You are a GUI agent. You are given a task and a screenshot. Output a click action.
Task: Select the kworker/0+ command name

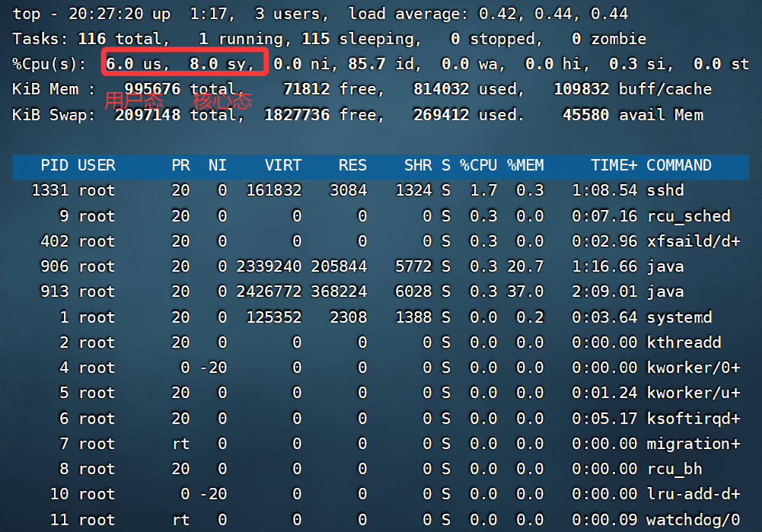(x=693, y=368)
